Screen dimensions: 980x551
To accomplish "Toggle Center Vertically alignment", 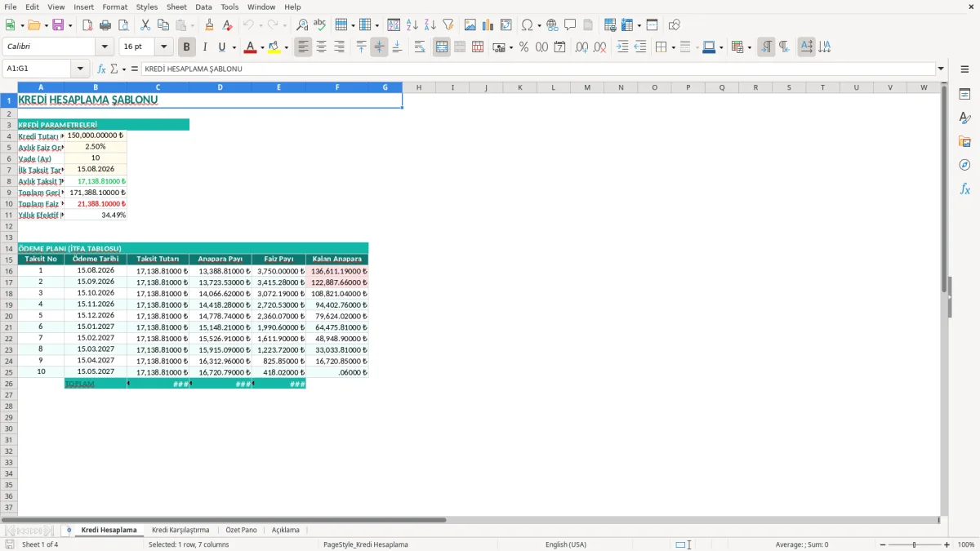I will point(379,47).
